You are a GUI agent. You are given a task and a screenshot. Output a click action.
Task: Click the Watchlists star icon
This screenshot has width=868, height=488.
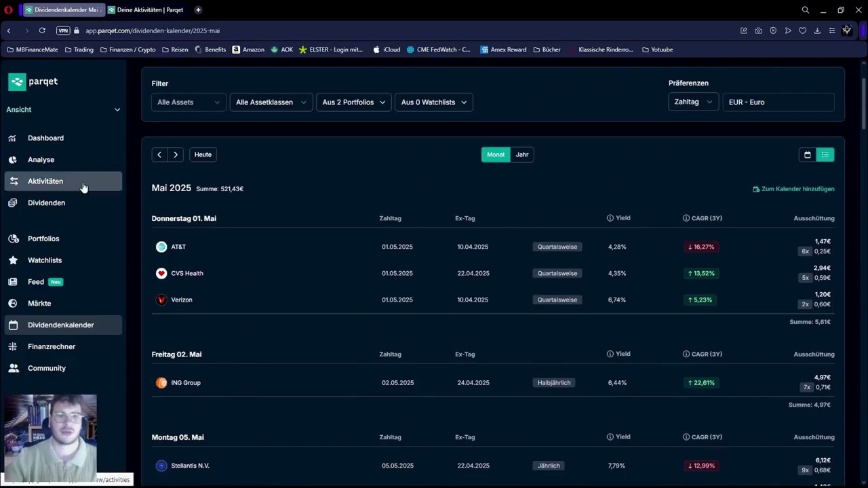[x=12, y=260]
